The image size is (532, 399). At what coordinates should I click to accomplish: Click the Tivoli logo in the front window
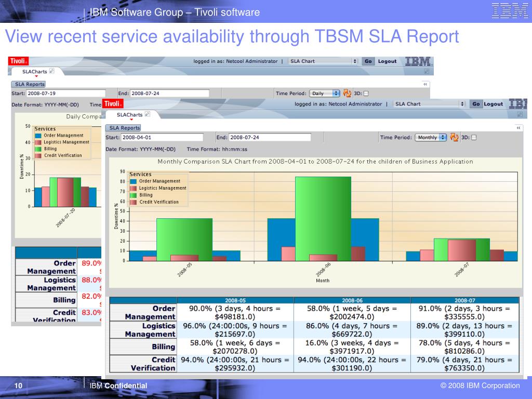pos(113,104)
